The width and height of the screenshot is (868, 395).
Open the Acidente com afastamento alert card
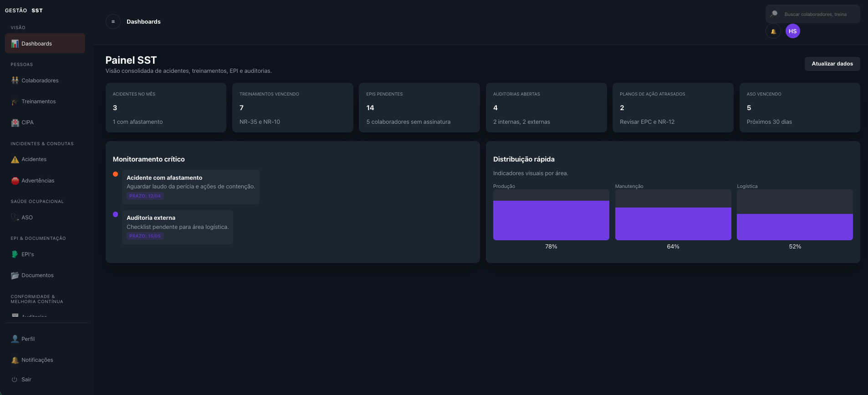point(190,187)
